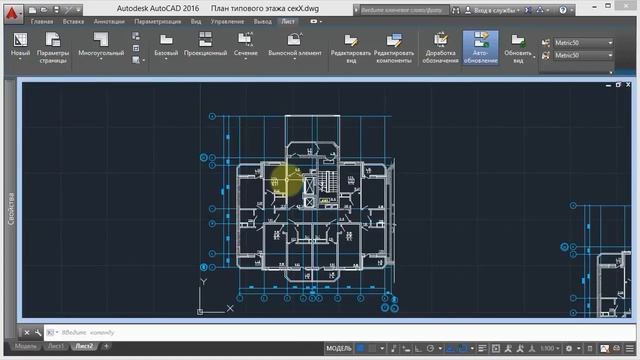This screenshot has width=640, height=360.
Task: Toggle Авто-обновление auto update button
Action: (480, 48)
